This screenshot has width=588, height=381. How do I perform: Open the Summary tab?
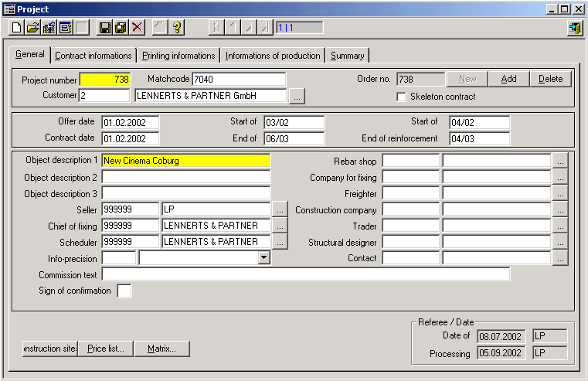click(x=347, y=56)
